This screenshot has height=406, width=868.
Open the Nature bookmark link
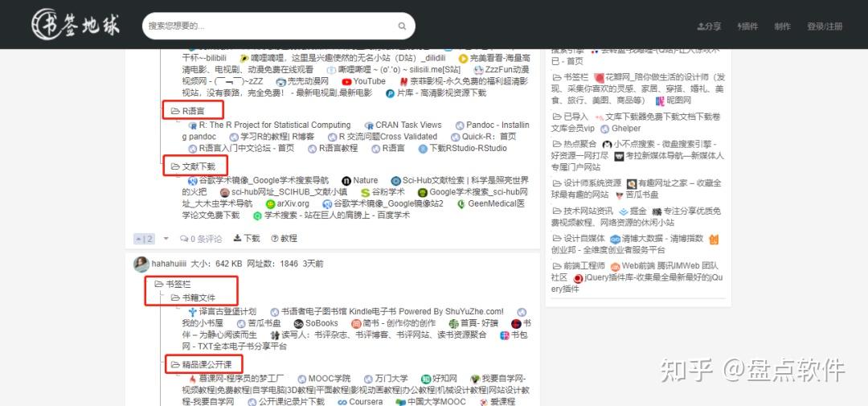click(366, 181)
